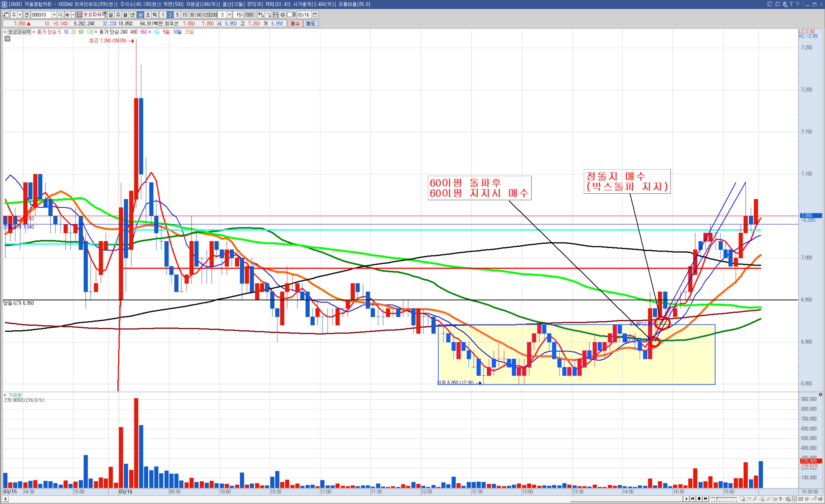Select the eraser drawing tool
The width and height of the screenshot is (825, 504).
coord(769,499)
